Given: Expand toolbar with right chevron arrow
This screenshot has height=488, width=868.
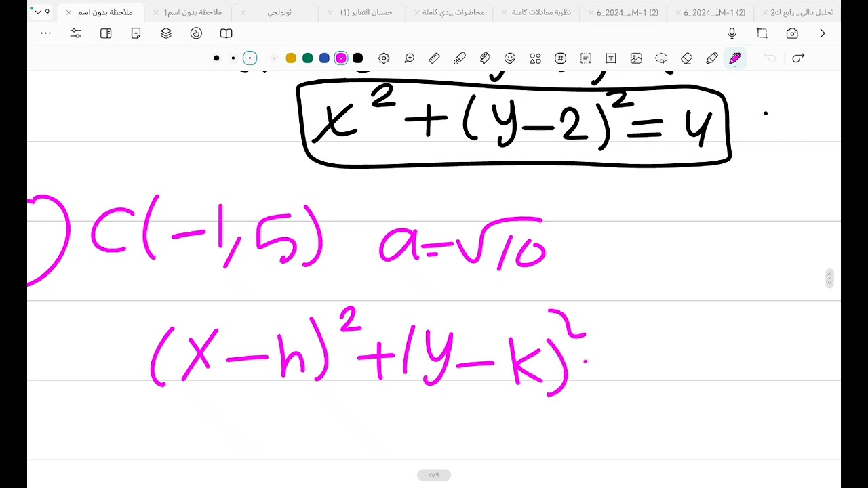Looking at the screenshot, I should click(x=823, y=33).
